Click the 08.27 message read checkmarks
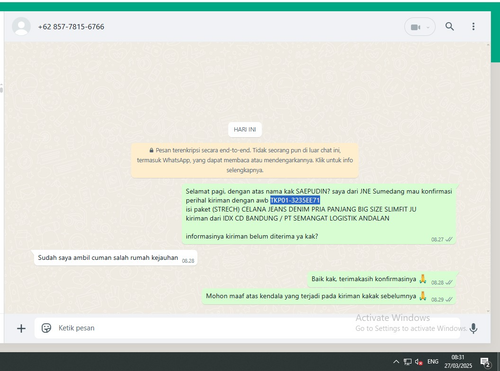 click(449, 239)
